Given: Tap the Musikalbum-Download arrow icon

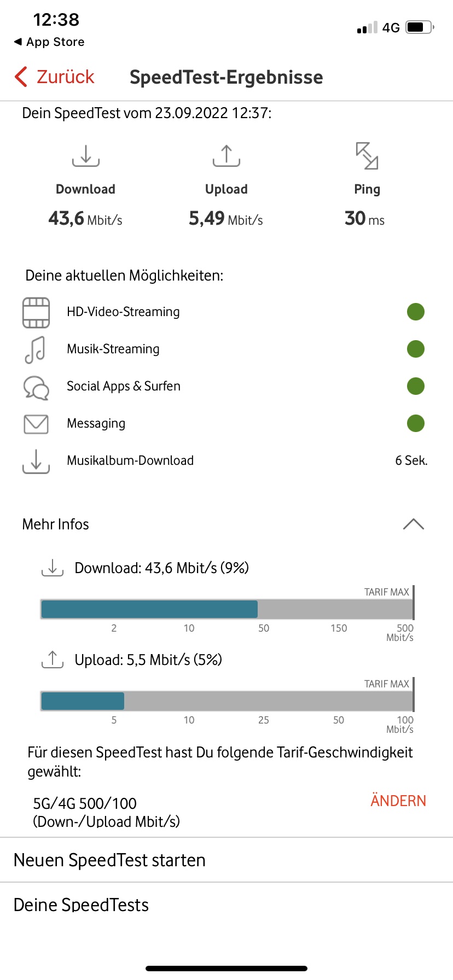Looking at the screenshot, I should (x=36, y=461).
